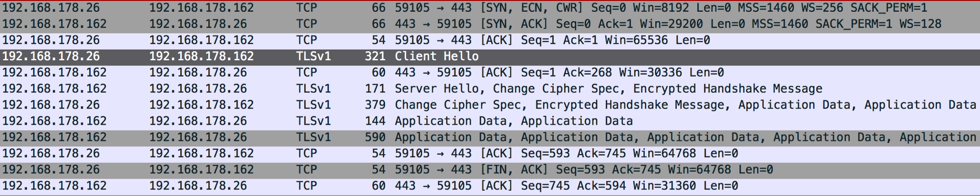The image size is (980, 196).
Task: Click the length value 590
Action: [x=375, y=138]
